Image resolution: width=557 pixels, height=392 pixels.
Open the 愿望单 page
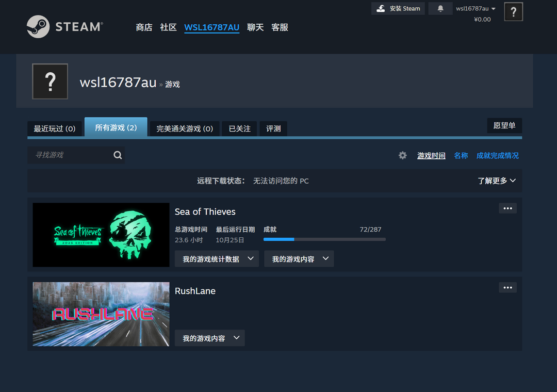pyautogui.click(x=504, y=125)
